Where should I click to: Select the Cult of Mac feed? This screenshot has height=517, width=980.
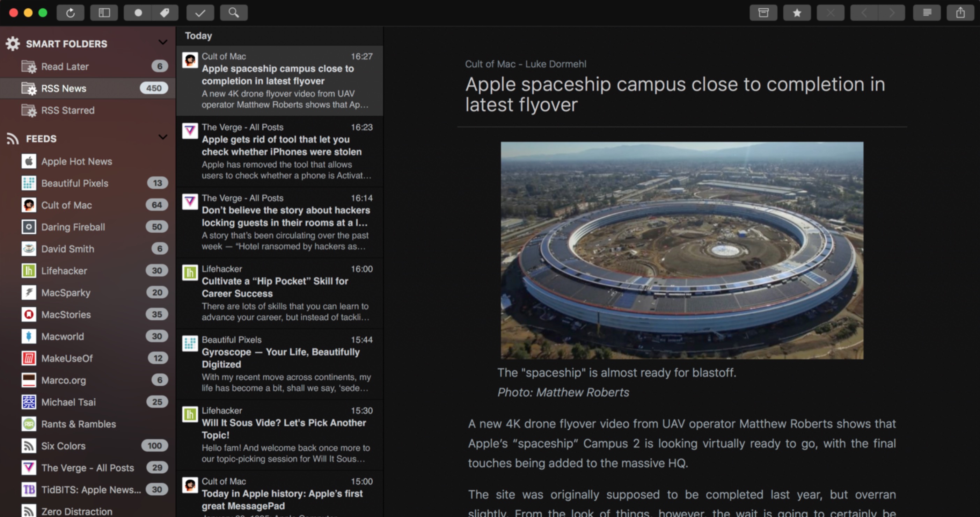88,205
